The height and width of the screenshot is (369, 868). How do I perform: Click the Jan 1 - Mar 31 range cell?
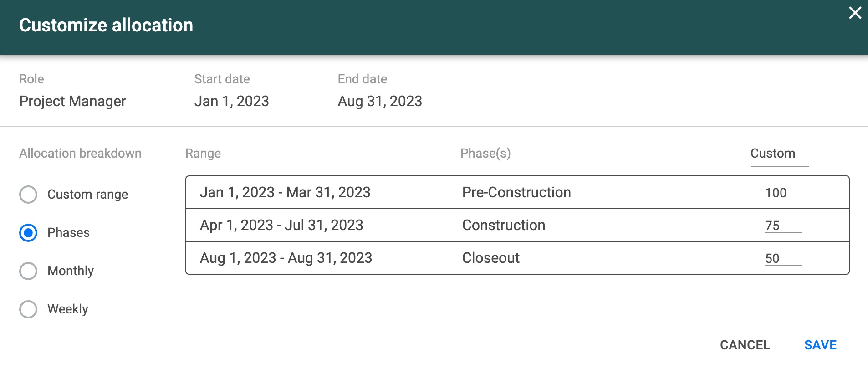(x=285, y=192)
